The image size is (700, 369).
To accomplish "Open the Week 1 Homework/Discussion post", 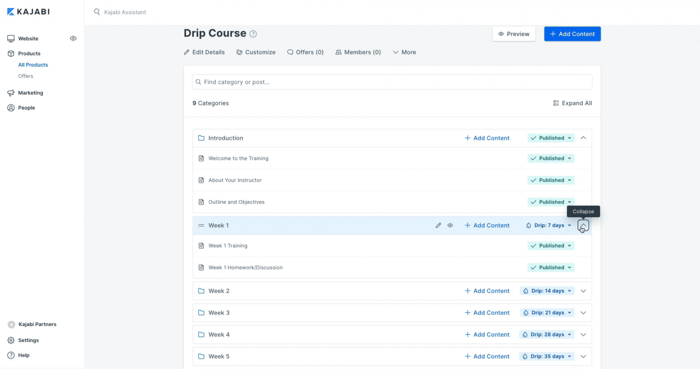I will (246, 268).
